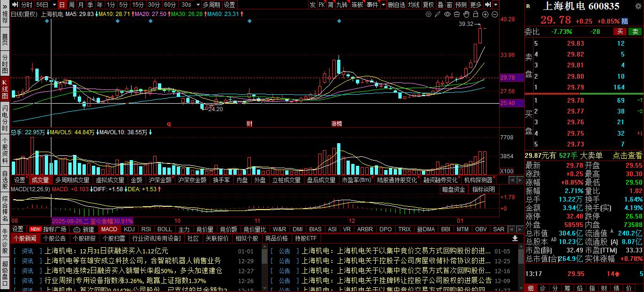
Task: Open the 56日 period dropdown arrow
Action: tap(54, 5)
